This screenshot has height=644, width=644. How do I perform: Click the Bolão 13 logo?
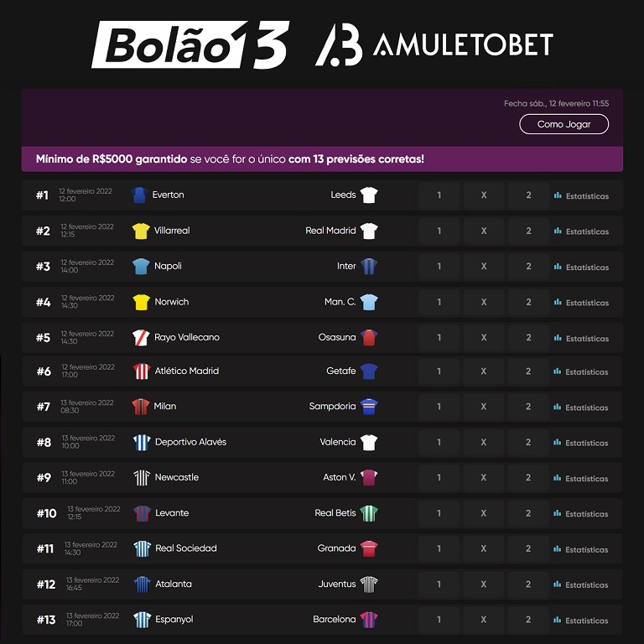click(190, 44)
